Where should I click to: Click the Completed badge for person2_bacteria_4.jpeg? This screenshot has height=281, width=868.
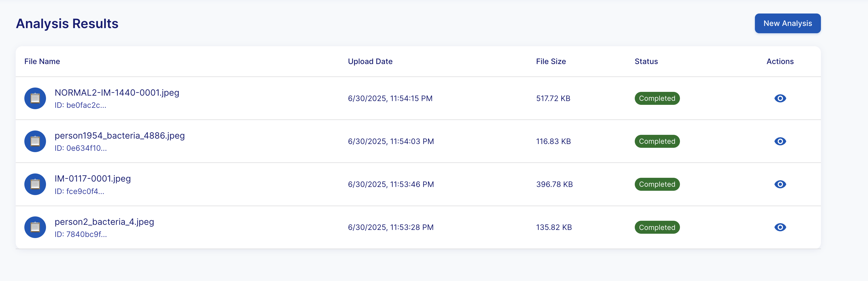click(657, 227)
